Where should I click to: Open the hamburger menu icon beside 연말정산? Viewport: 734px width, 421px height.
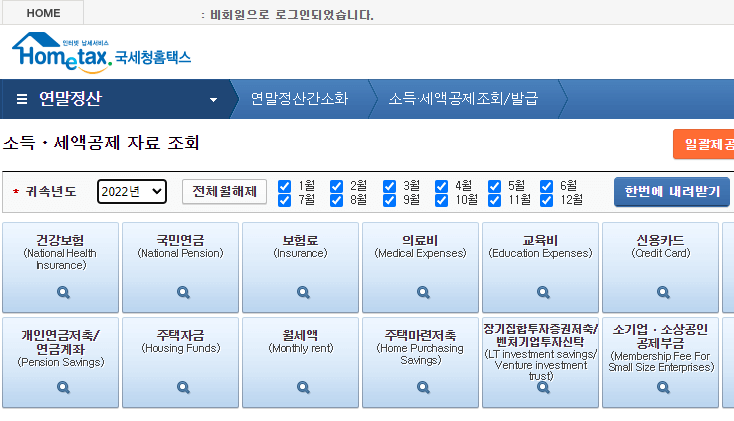(x=22, y=99)
